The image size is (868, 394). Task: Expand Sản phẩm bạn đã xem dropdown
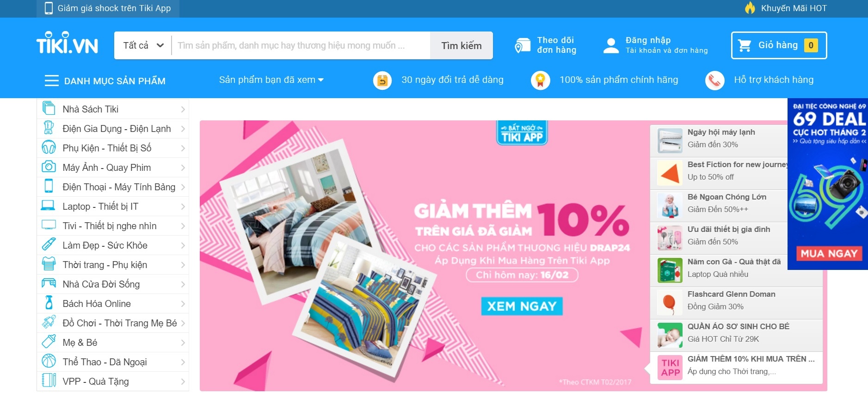[271, 80]
